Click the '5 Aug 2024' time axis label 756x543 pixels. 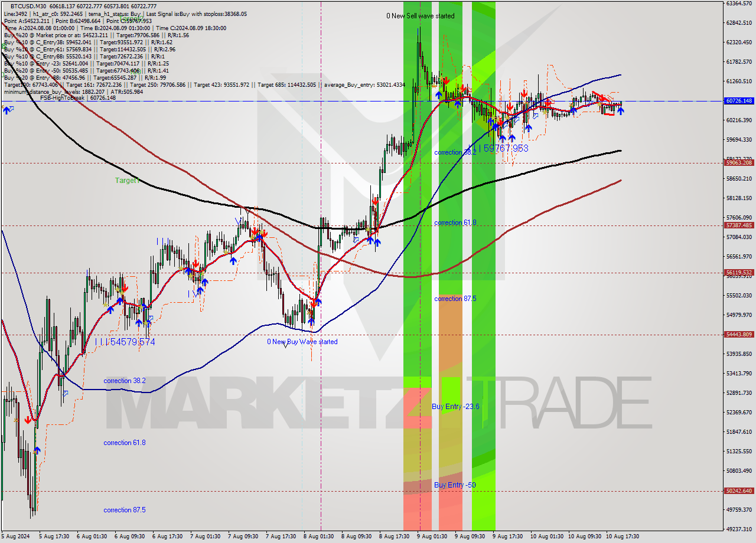(15, 537)
